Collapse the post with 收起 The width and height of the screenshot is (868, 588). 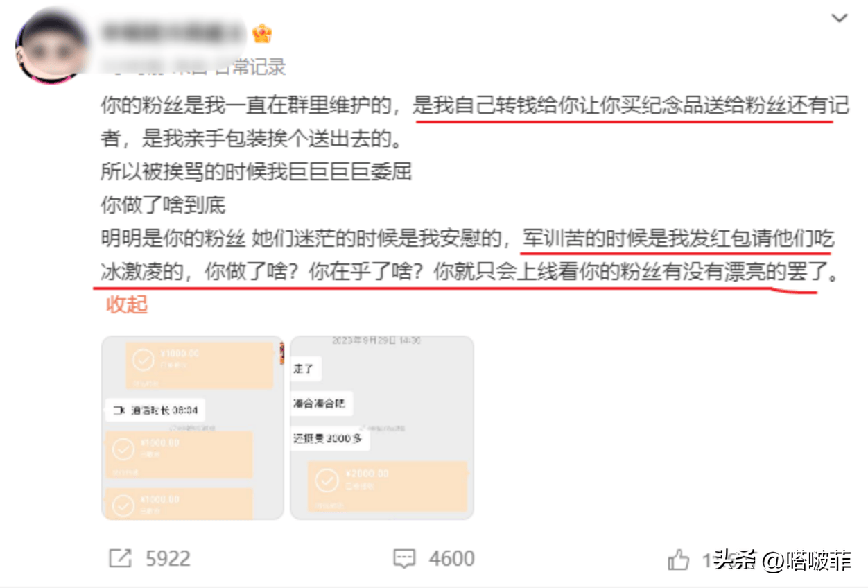click(x=127, y=304)
